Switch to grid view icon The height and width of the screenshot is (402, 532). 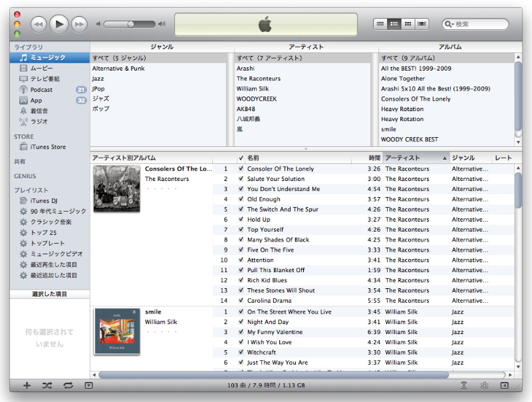(x=408, y=24)
